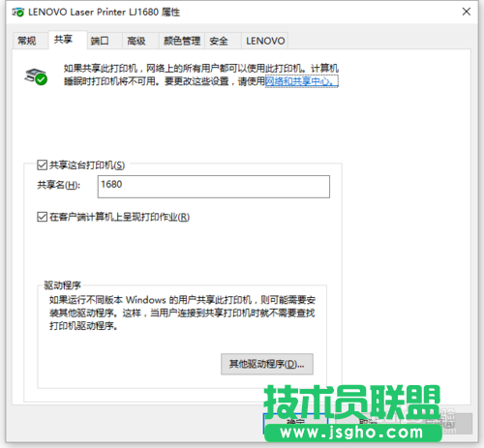This screenshot has width=484, height=448.
Task: Click the shared printer icon with green check
Action: click(x=36, y=76)
